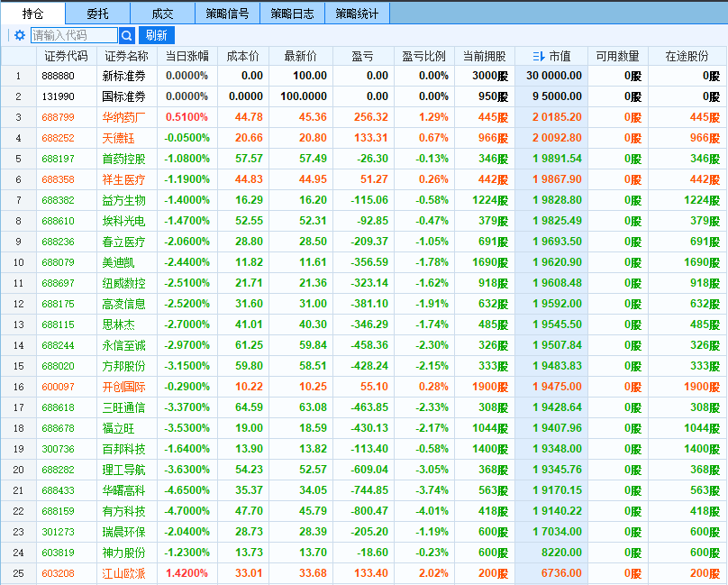
Task: Open the settings gear icon
Action: click(20, 35)
